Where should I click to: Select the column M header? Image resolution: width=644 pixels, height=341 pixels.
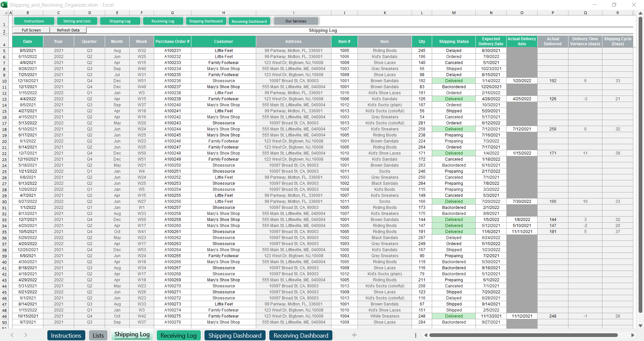click(x=454, y=13)
